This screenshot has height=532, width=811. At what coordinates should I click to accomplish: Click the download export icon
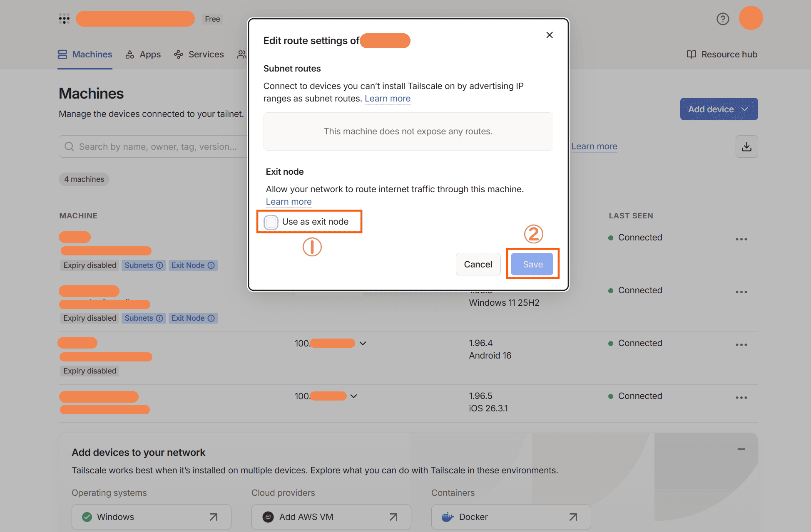click(x=746, y=146)
